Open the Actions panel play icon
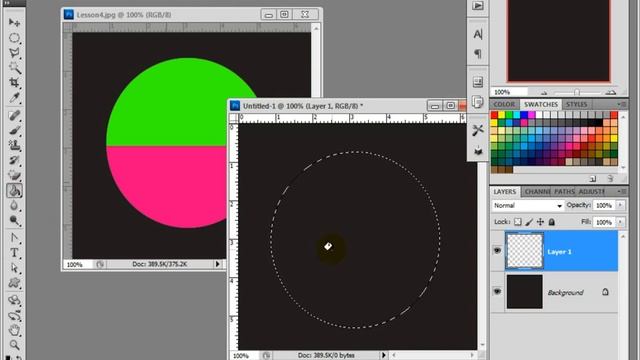This screenshot has width=640, height=360. [478, 6]
